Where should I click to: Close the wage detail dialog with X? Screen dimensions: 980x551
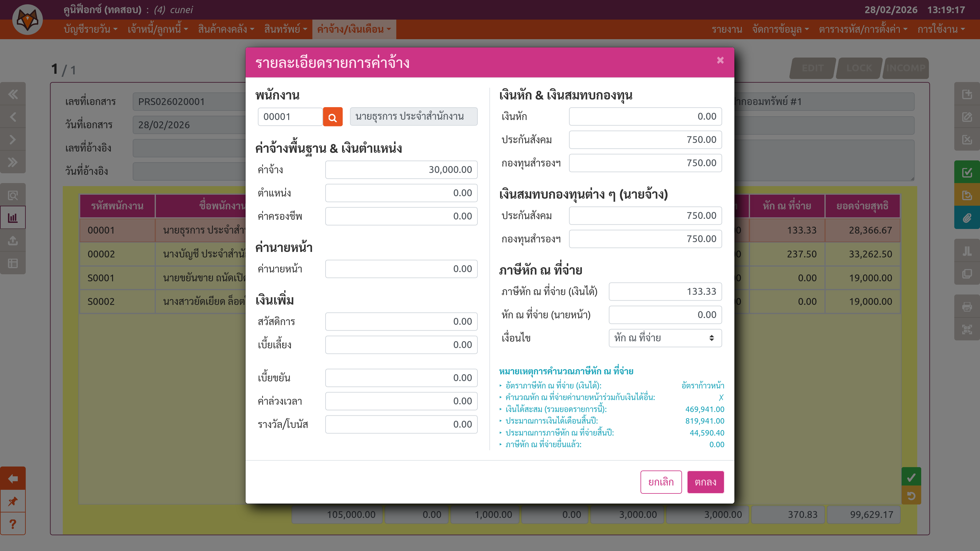pos(720,61)
